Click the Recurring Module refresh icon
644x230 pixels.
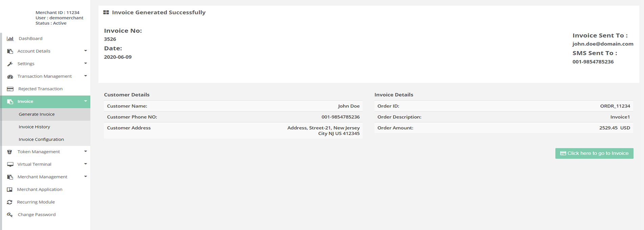point(10,202)
